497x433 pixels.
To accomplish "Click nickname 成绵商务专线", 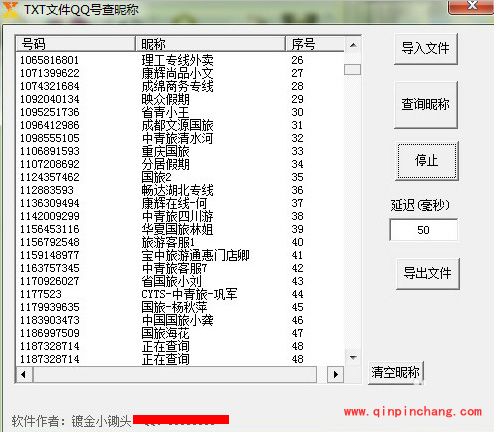I will coord(177,86).
